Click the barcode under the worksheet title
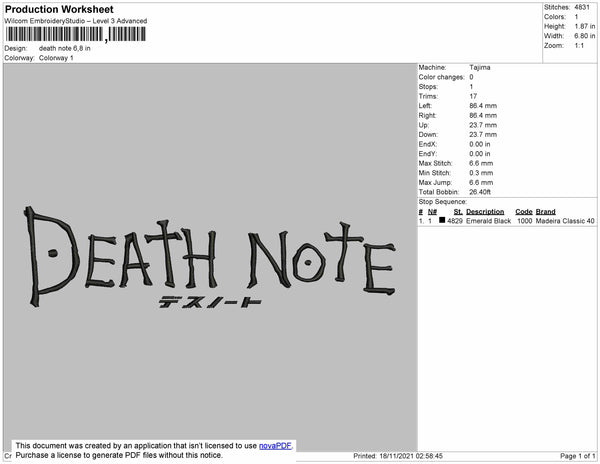 75,34
